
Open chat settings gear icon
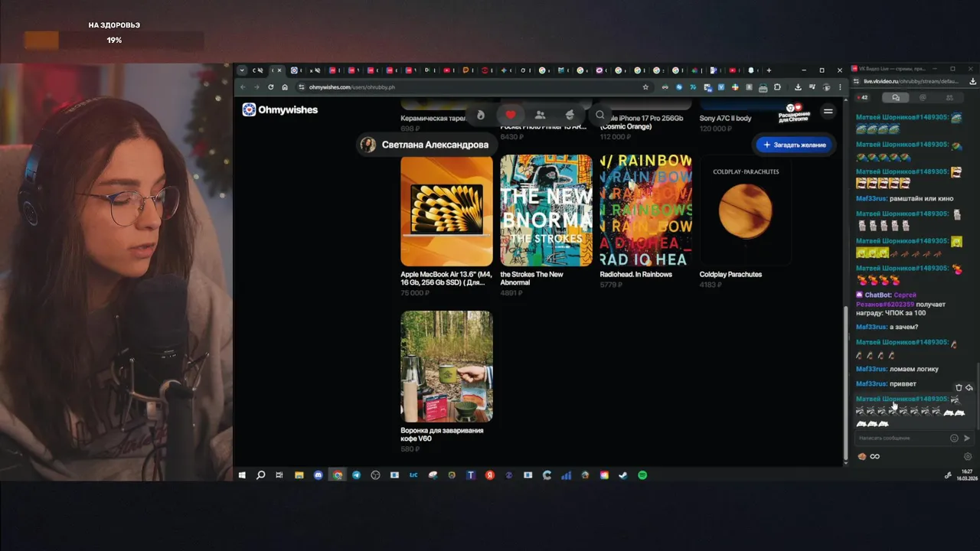tap(968, 457)
